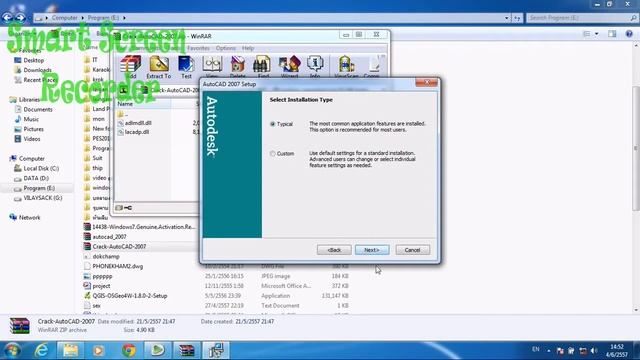Open the Favorites menu in WinRAR
Viewport: 640px width, 360px height.
tap(198, 48)
